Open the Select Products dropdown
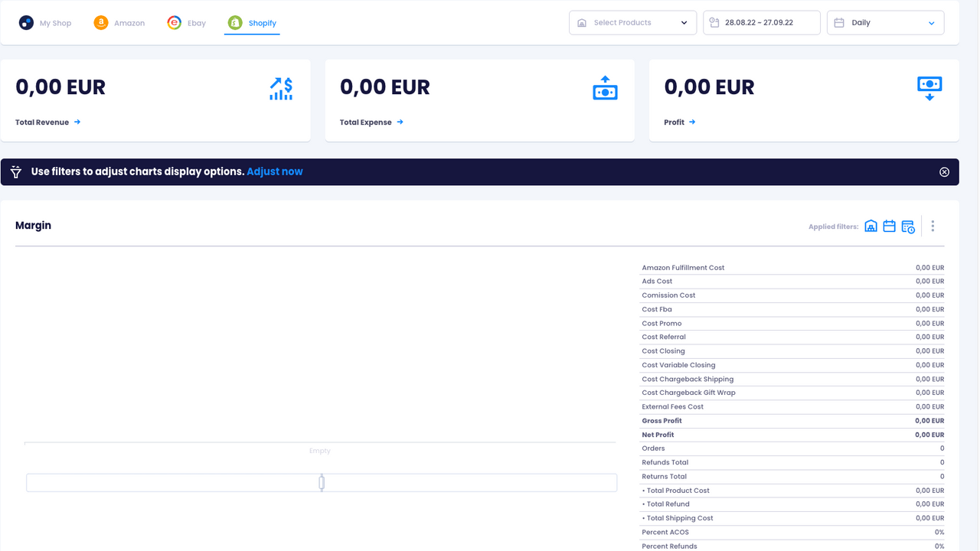This screenshot has height=551, width=980. pos(632,23)
